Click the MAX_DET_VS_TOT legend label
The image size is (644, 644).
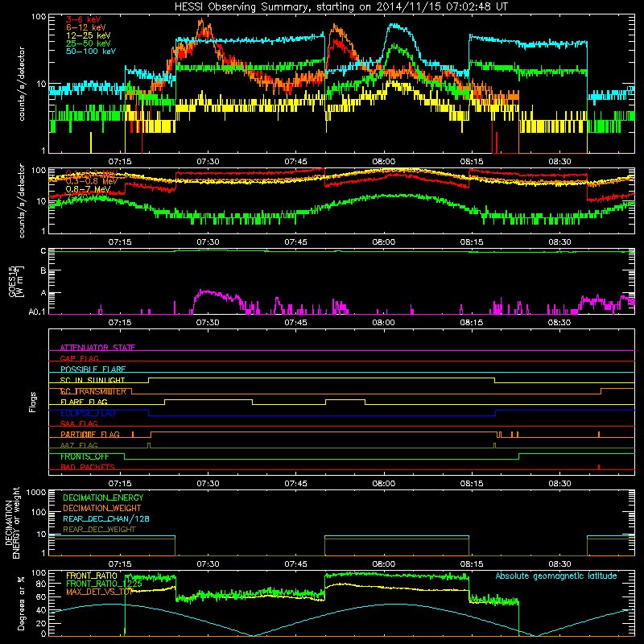coord(99,592)
